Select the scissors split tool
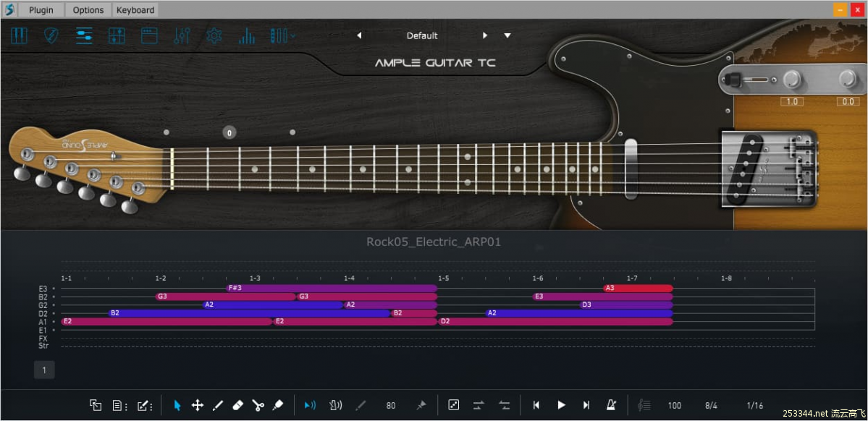The height and width of the screenshot is (421, 868). tap(258, 406)
